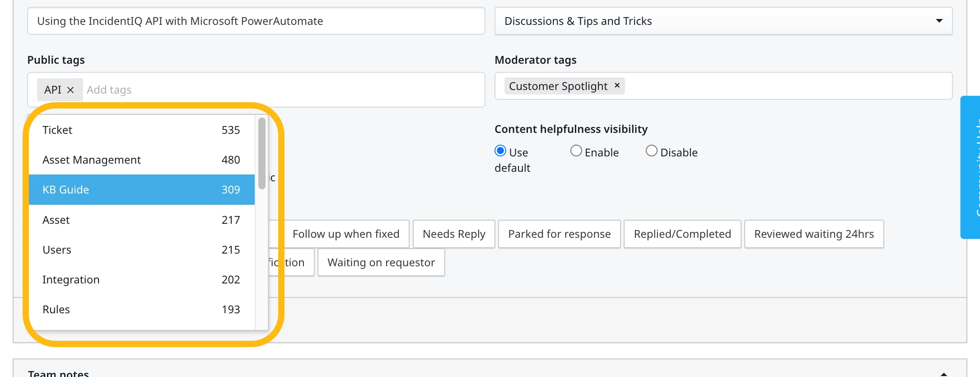Image resolution: width=980 pixels, height=377 pixels.
Task: Select the Use default radio option
Action: pyautogui.click(x=500, y=151)
